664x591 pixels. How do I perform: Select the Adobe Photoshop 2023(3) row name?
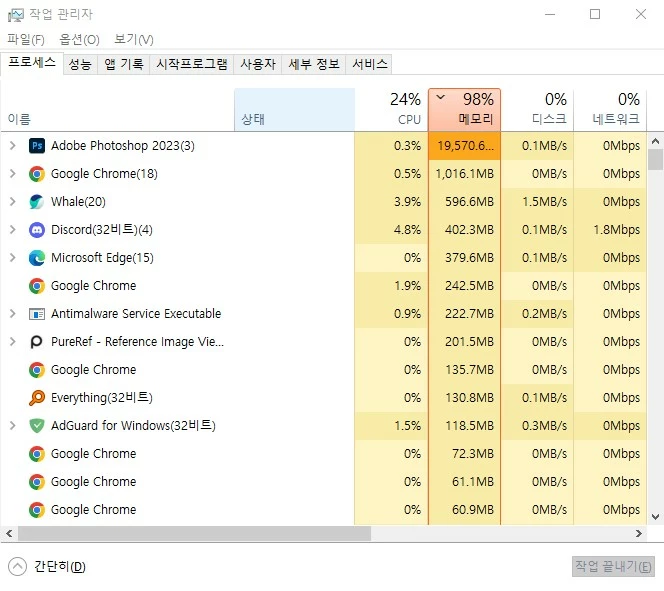(123, 146)
